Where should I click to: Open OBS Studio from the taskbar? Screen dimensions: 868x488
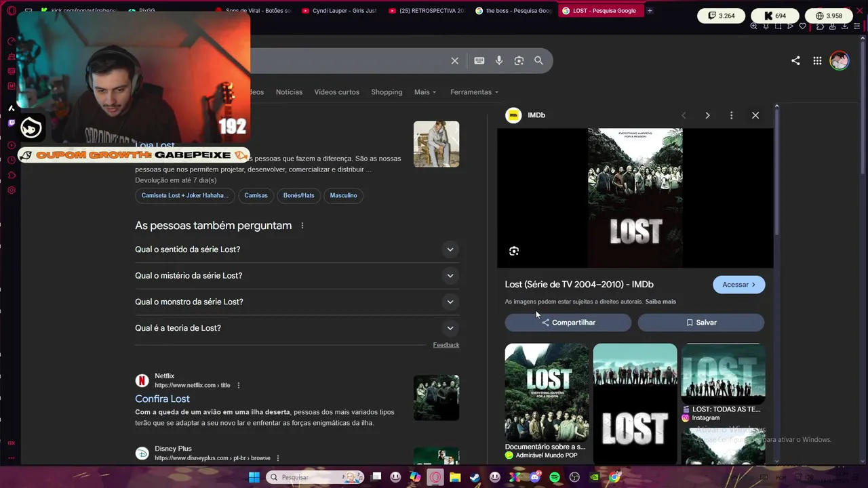point(575,477)
